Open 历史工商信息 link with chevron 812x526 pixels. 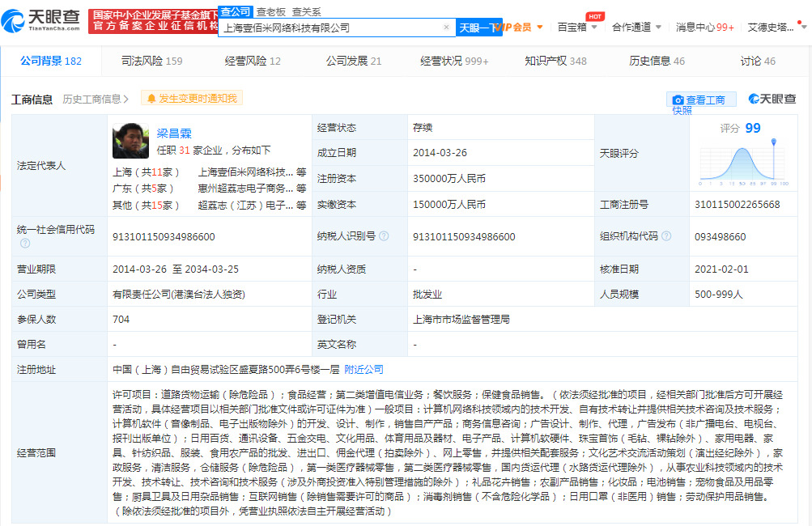click(96, 99)
